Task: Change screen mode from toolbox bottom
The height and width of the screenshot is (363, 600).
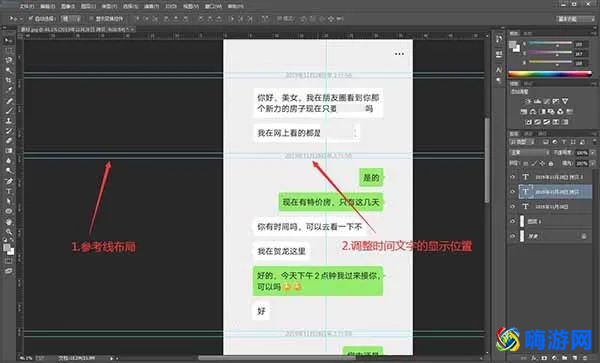Action: tap(8, 271)
